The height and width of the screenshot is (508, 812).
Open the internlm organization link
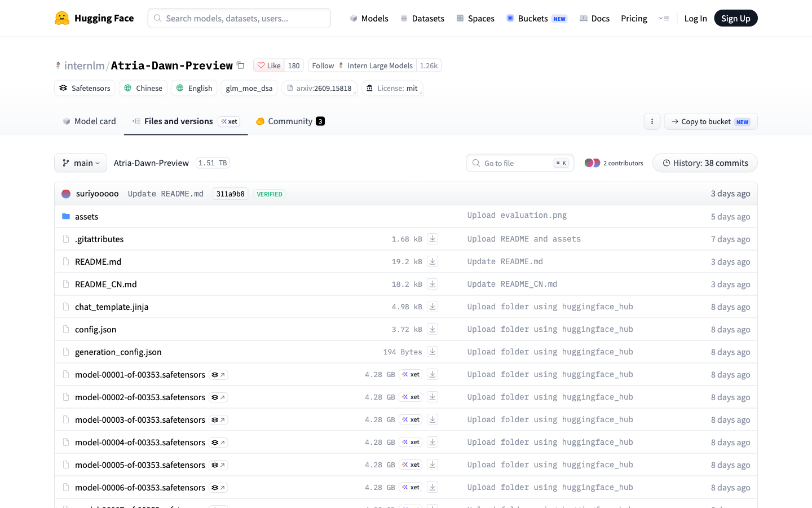[x=85, y=65]
